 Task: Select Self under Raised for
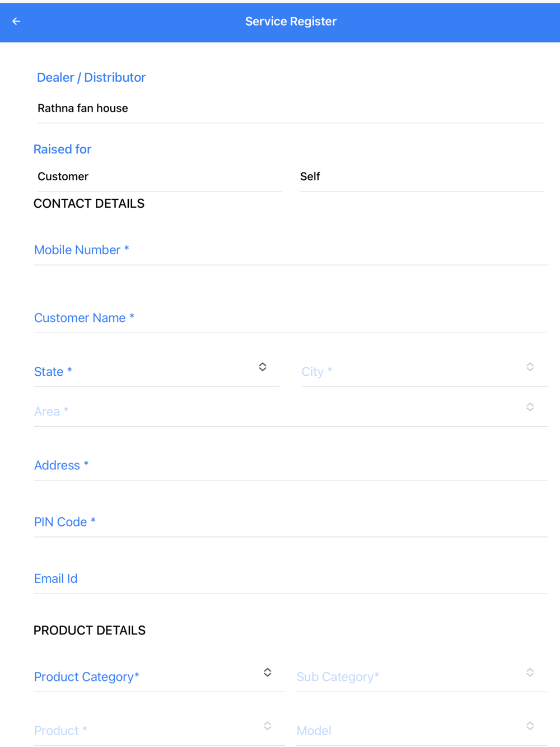point(310,177)
